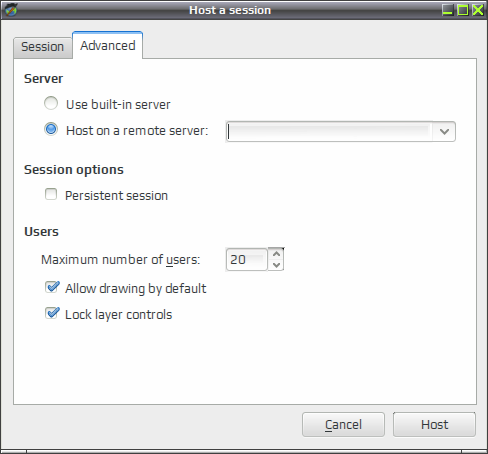This screenshot has width=488, height=454.
Task: Switch to the Session tab
Action: pyautogui.click(x=43, y=47)
